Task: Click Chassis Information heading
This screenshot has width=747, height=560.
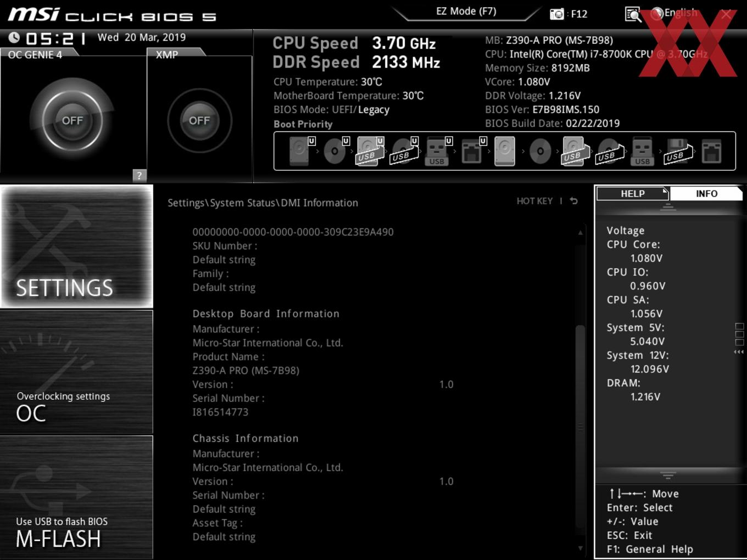Action: [246, 438]
